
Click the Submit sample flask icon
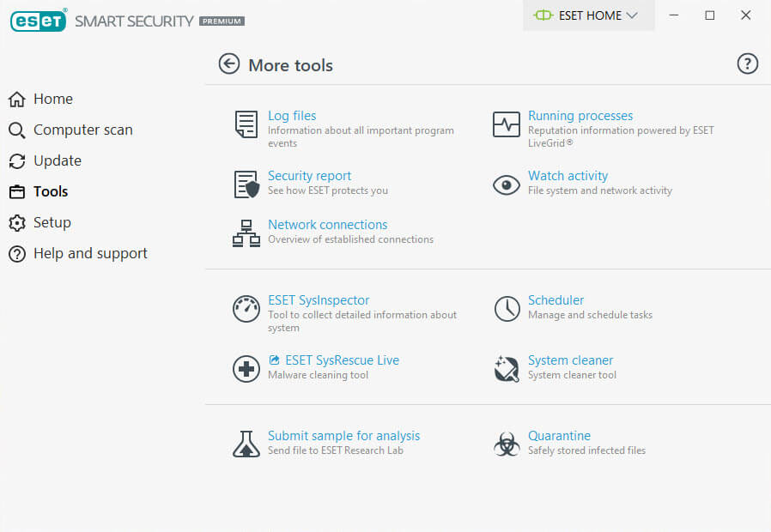click(246, 444)
